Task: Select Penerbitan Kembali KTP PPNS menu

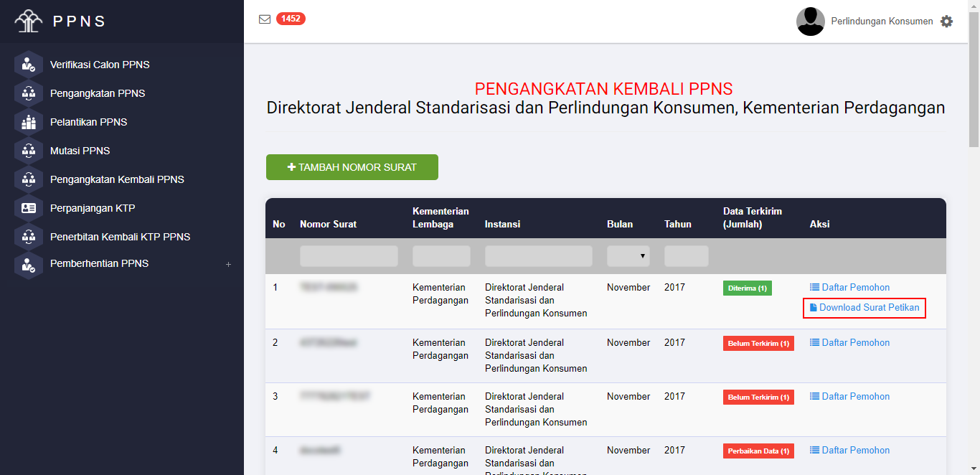Action: pos(120,237)
